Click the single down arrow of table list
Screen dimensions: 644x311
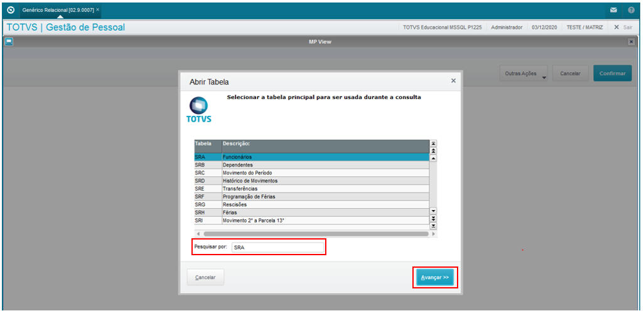tap(433, 211)
